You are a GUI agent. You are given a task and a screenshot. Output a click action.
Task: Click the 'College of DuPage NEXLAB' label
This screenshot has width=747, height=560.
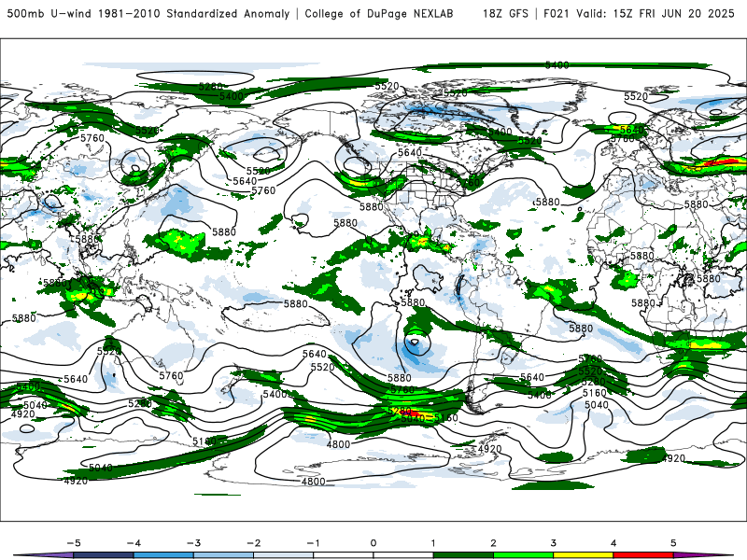tap(379, 13)
